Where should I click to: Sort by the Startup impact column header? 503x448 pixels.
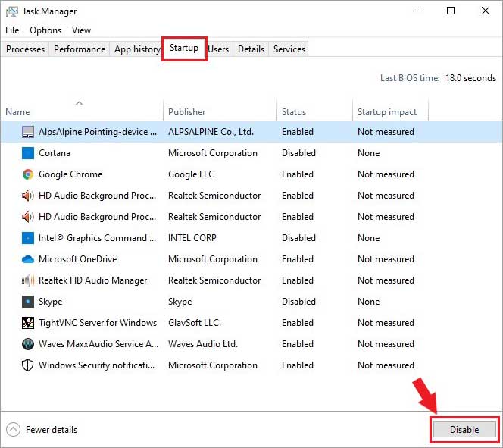click(390, 111)
